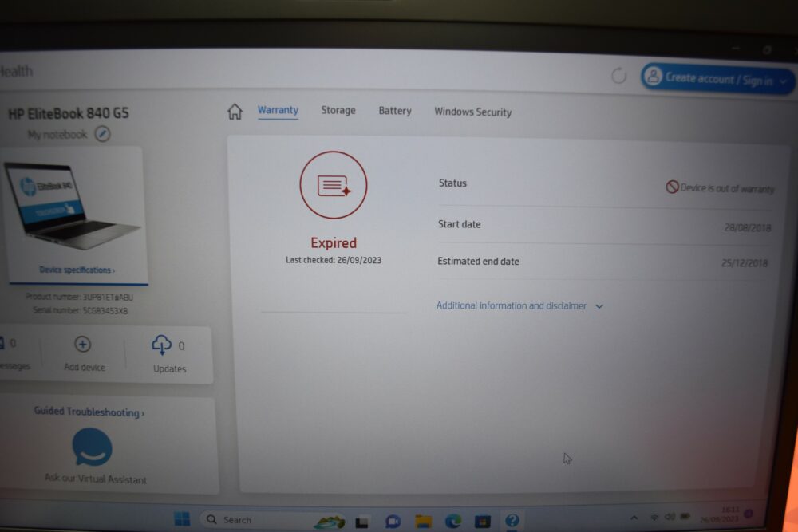
Task: Click Create account / Sign in button
Action: coord(717,79)
